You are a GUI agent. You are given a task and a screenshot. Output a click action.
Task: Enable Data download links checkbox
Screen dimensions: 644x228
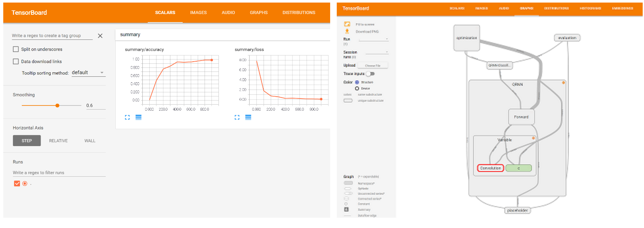(x=16, y=62)
